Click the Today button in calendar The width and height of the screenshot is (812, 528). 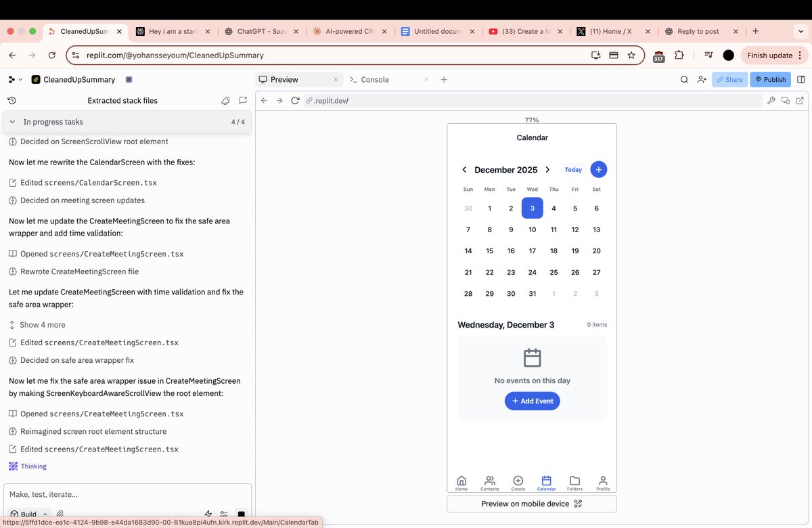tap(573, 170)
